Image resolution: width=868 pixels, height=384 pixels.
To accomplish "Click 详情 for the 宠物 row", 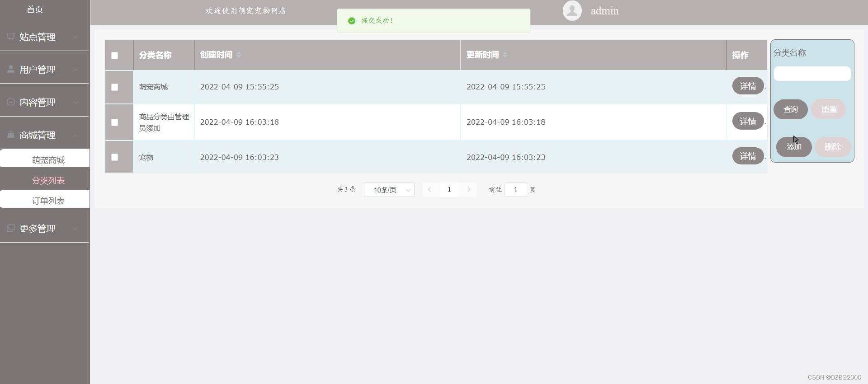I will (748, 156).
